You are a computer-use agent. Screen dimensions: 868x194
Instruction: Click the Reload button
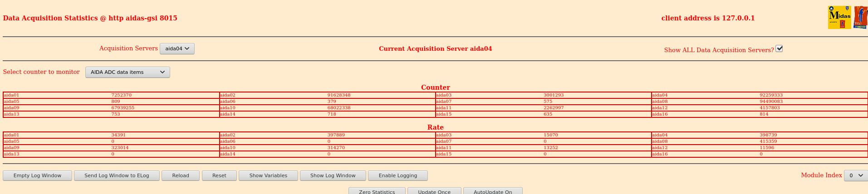(x=181, y=175)
